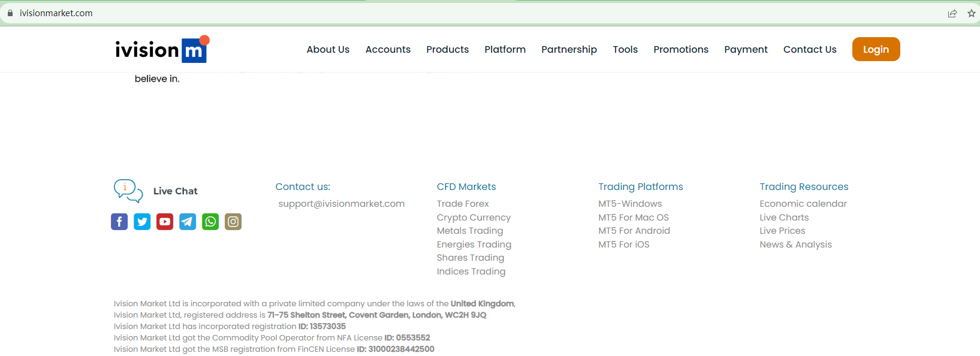Viewport: 980px width, 356px height.
Task: Open the Tools menu
Action: click(625, 50)
